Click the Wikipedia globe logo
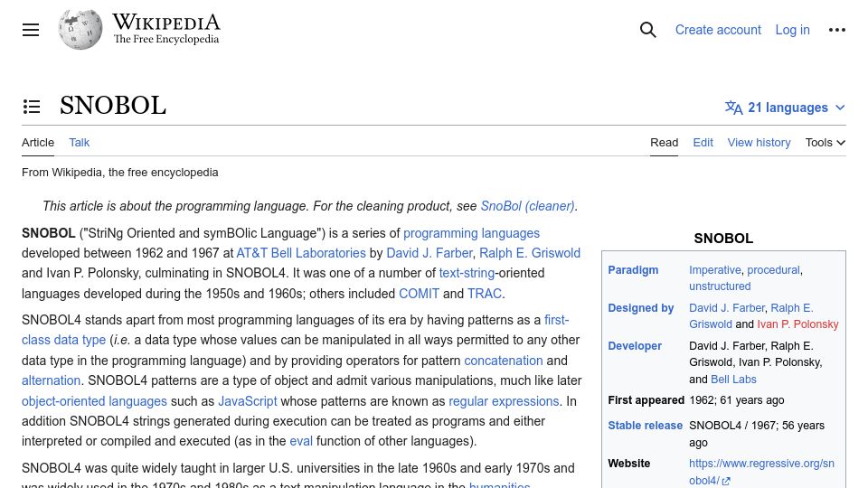Viewport: 868px width, 488px height. (80, 29)
